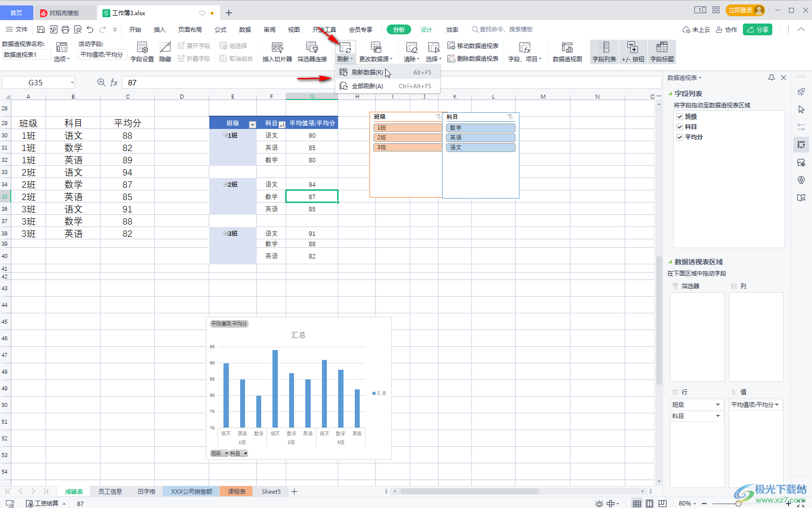Image resolution: width=812 pixels, height=508 pixels.
Task: Toggle the 平均分 field checkbox
Action: tap(680, 137)
